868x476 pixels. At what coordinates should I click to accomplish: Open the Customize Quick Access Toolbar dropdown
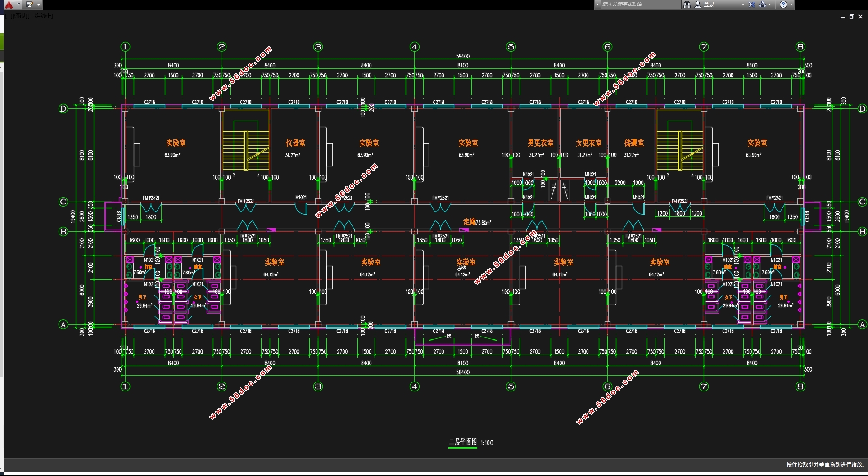click(39, 4)
